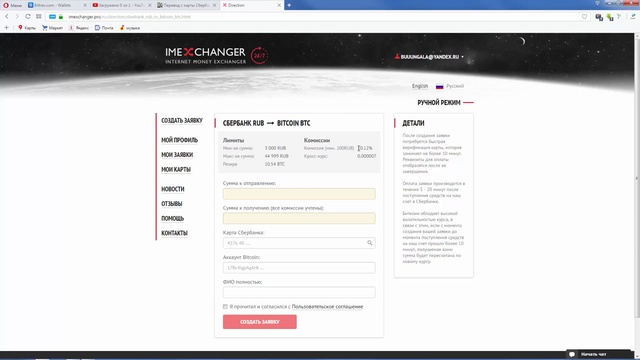Open the account email dropdown
This screenshot has height=360, width=640.
[429, 57]
